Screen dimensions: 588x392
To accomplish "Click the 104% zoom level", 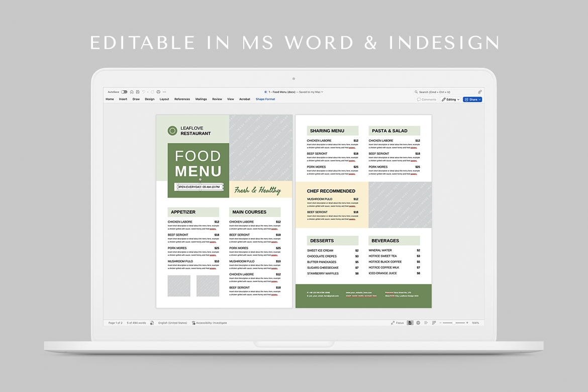I will pos(475,323).
